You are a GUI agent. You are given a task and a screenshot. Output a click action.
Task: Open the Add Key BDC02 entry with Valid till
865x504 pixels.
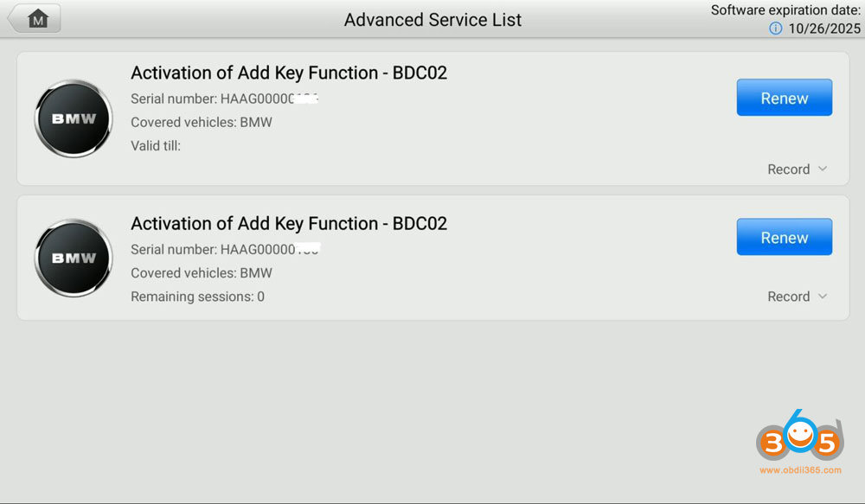click(289, 73)
